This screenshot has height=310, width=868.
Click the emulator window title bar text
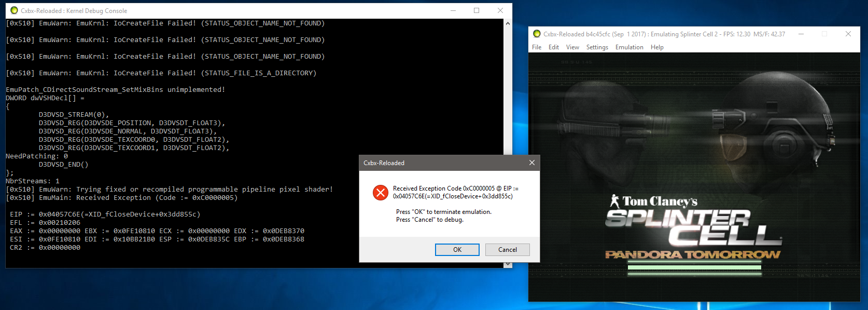tap(664, 34)
